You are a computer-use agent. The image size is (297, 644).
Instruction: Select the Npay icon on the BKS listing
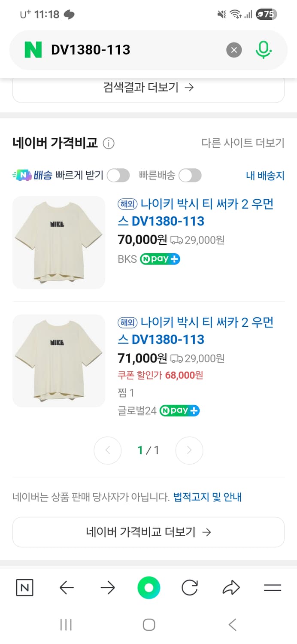(x=160, y=259)
